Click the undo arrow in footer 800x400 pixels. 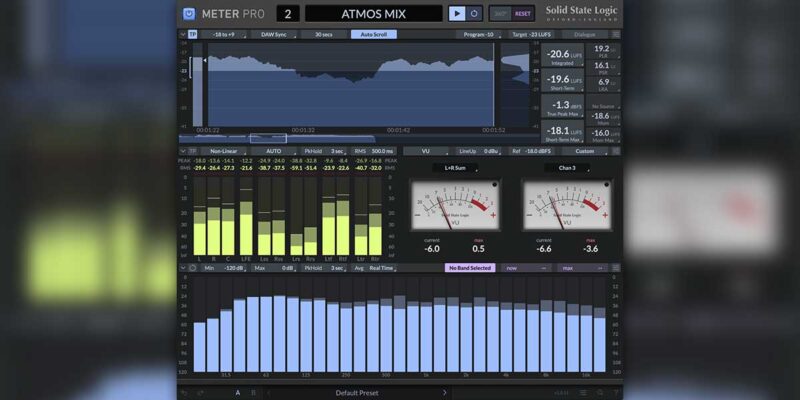coord(185,393)
